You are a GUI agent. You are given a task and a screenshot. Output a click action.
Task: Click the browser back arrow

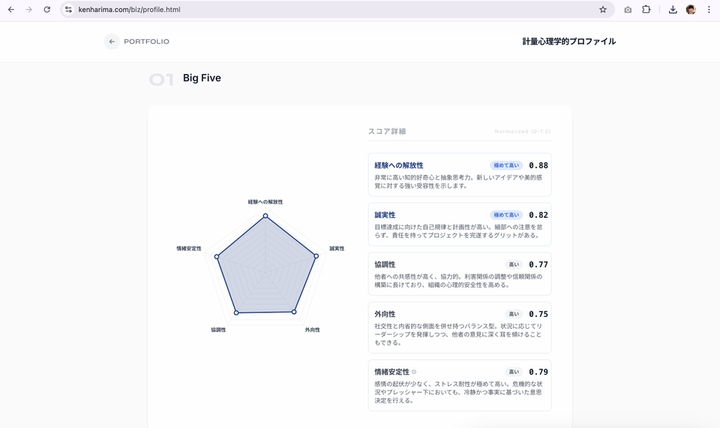[10, 9]
